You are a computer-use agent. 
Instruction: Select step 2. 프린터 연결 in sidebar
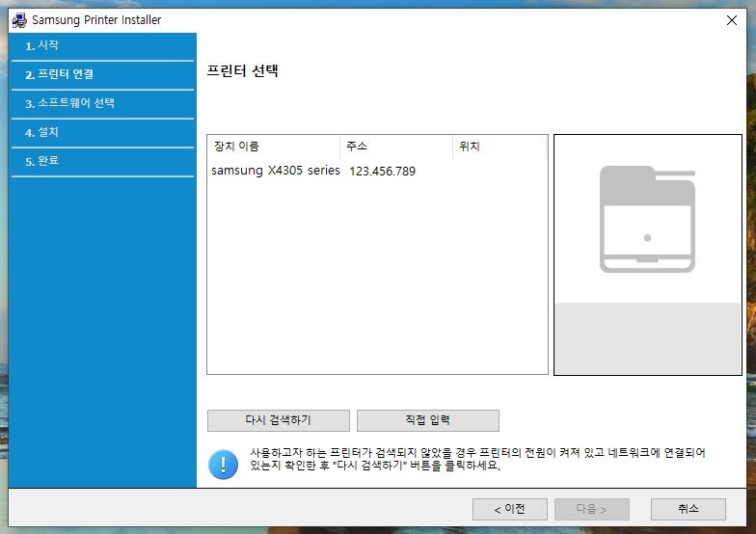(x=102, y=75)
